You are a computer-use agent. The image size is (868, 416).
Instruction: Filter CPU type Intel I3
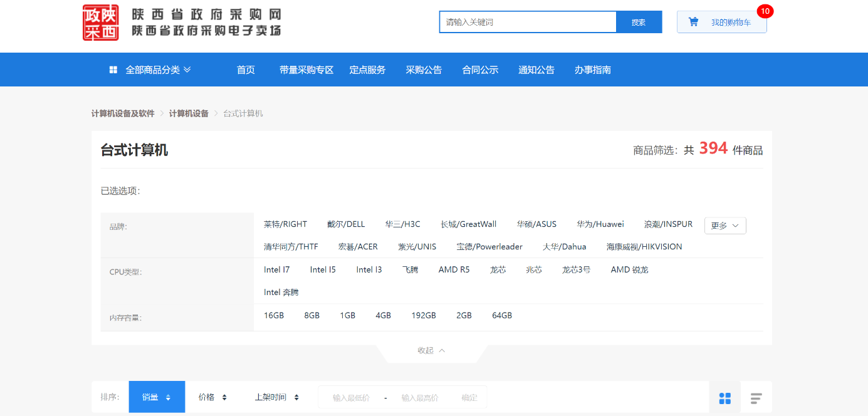369,270
